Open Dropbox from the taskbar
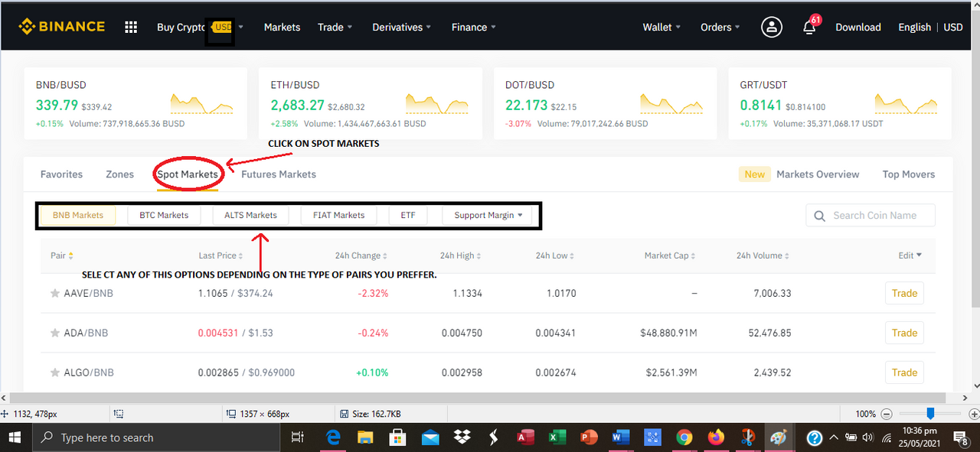The width and height of the screenshot is (980, 452). coord(462,437)
